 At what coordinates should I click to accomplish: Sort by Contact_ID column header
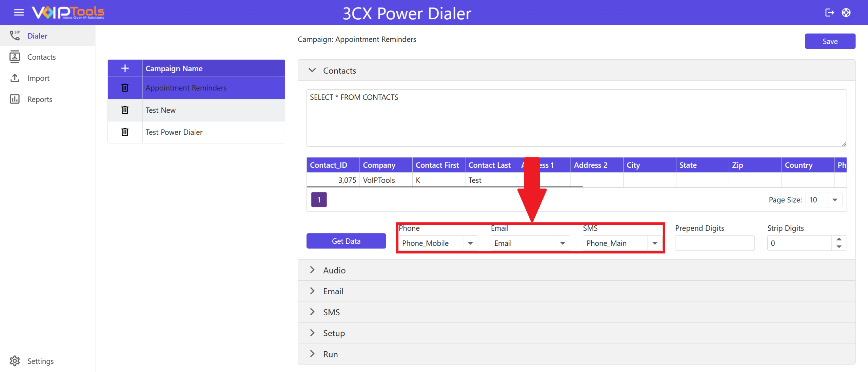pos(333,165)
